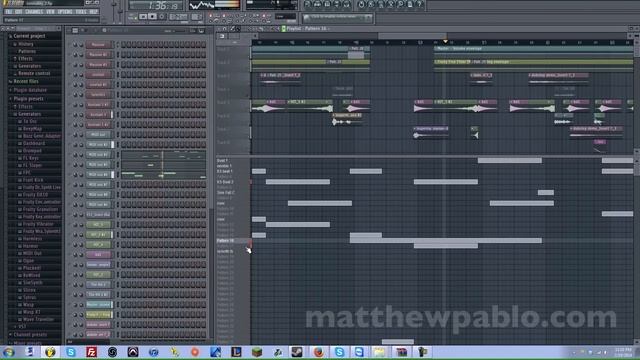Open the Sytrus presets folder
The width and height of the screenshot is (640, 360).
29,298
